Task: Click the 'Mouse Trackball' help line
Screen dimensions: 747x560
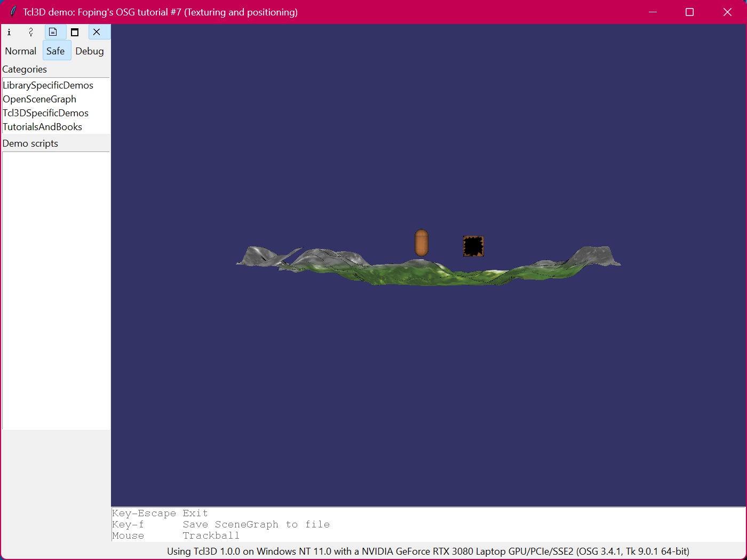Action: point(176,535)
